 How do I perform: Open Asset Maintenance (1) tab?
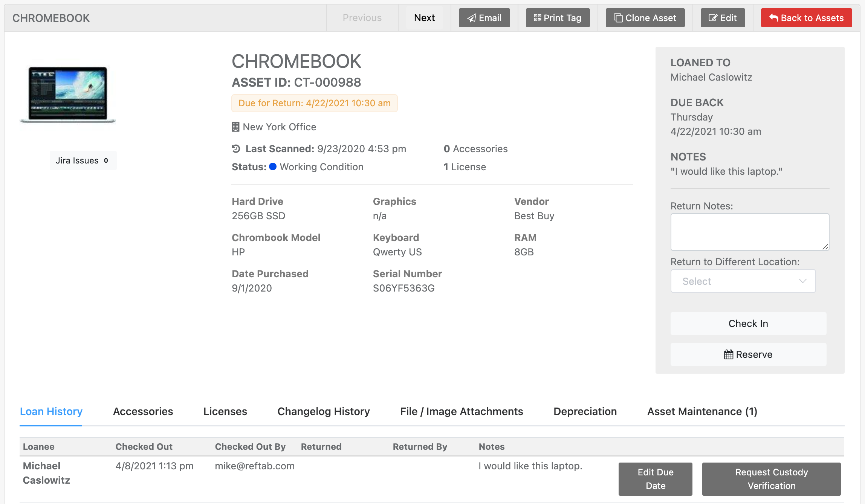pos(702,411)
